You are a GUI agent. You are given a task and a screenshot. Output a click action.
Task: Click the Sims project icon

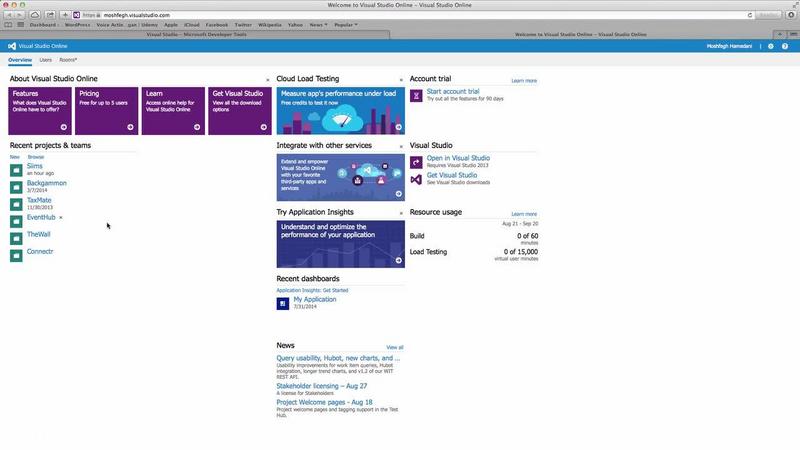[16, 170]
